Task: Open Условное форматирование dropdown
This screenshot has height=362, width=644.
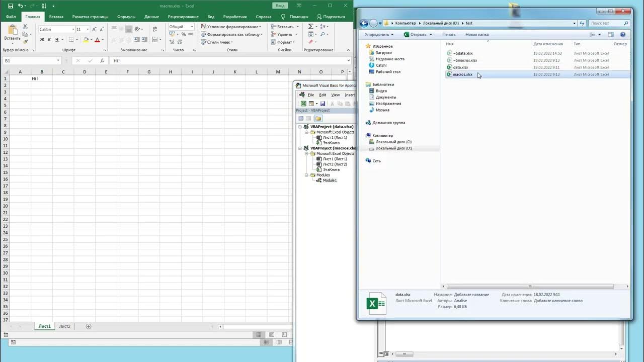Action: (231, 27)
